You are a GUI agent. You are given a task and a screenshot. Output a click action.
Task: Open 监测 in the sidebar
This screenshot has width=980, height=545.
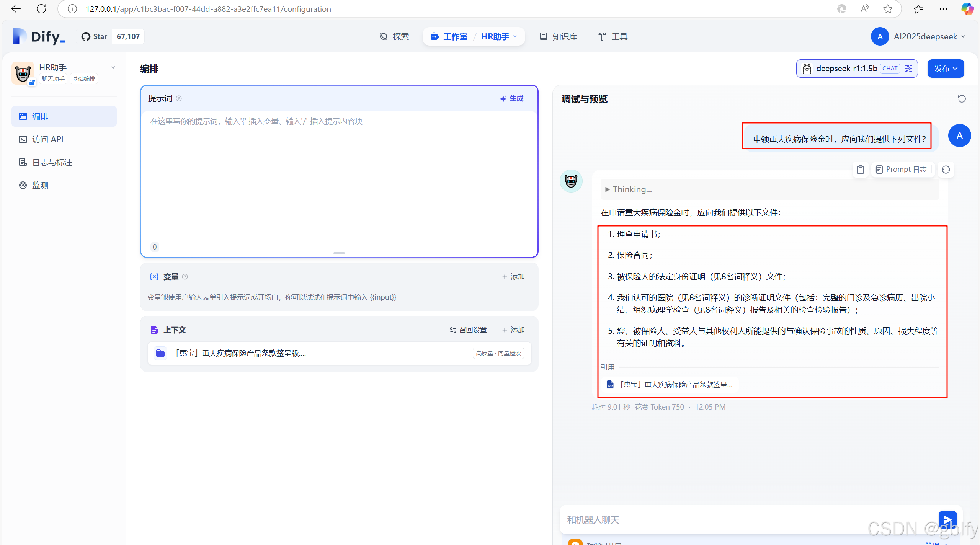coord(64,185)
